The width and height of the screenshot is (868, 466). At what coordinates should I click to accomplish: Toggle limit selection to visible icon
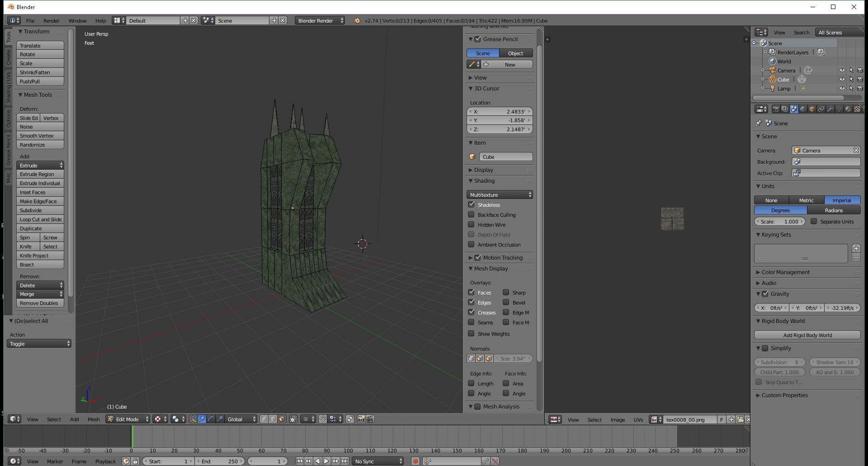293,419
